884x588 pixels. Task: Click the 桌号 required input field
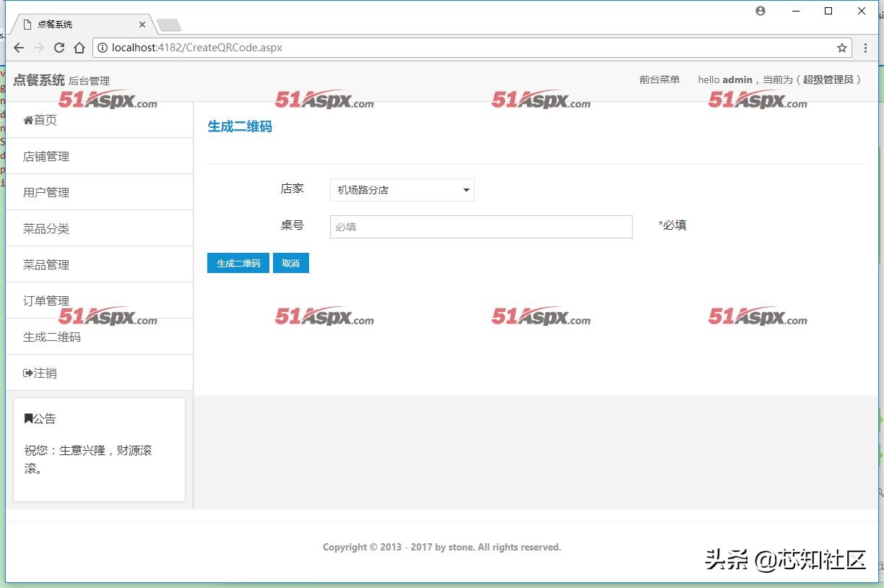(480, 227)
